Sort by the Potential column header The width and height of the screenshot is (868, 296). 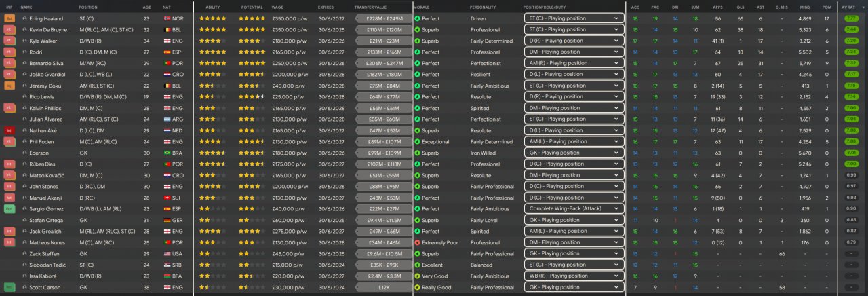point(252,6)
